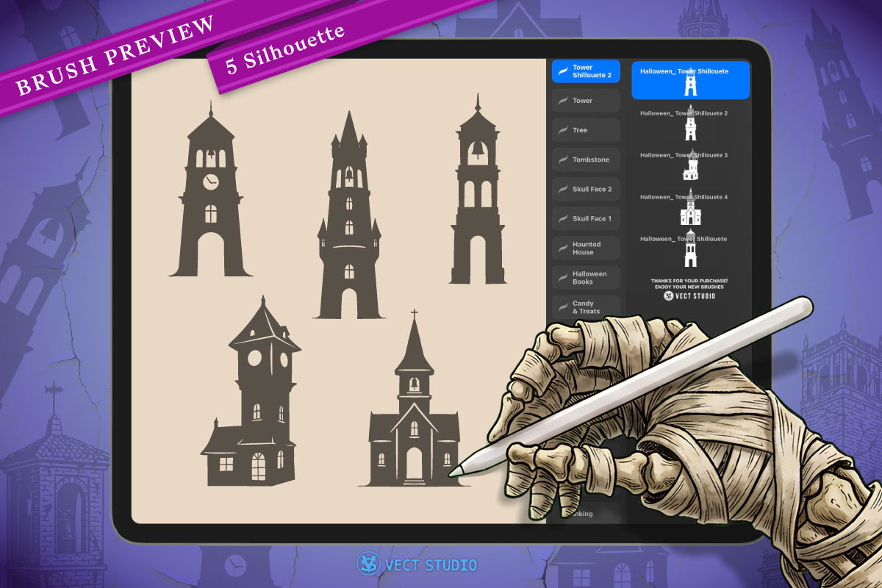
Task: Tap the blue highlighted Halloween_ Tower Shillouete brush
Action: [690, 80]
